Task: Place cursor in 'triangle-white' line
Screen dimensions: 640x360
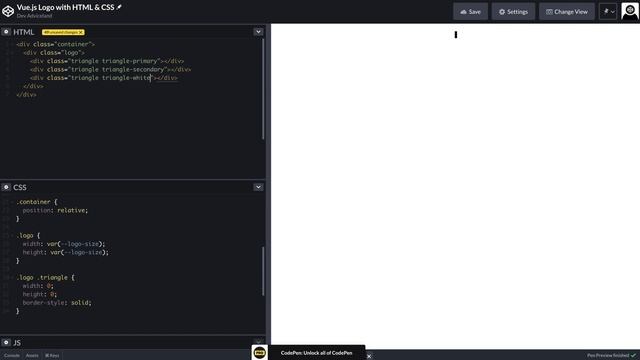Action: (x=104, y=78)
